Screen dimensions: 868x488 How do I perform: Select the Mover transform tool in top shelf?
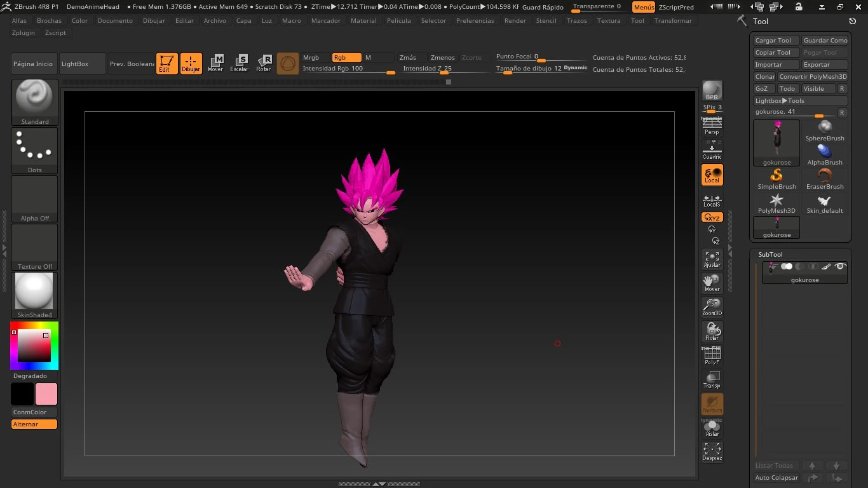tap(215, 64)
